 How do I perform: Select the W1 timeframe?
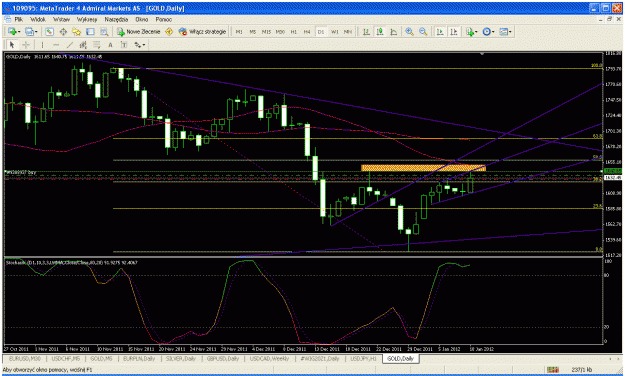click(x=334, y=32)
